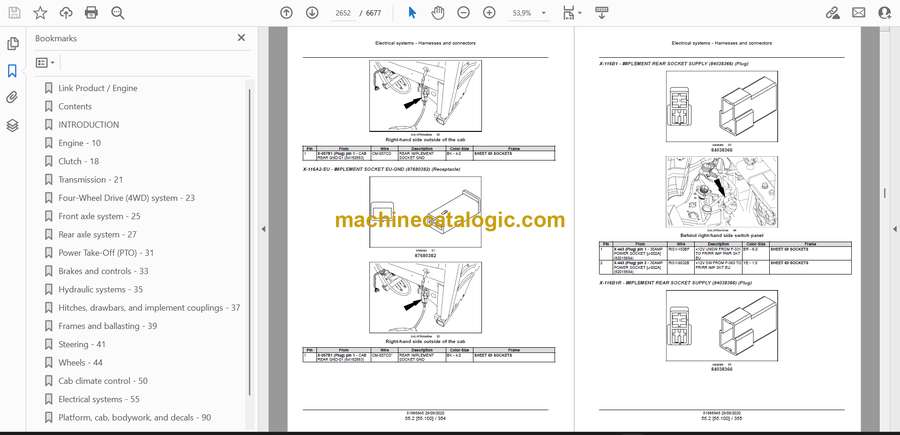900x435 pixels.
Task: Open Four-Wheel Drive (4WD) system - 23 bookmark
Action: [x=126, y=198]
